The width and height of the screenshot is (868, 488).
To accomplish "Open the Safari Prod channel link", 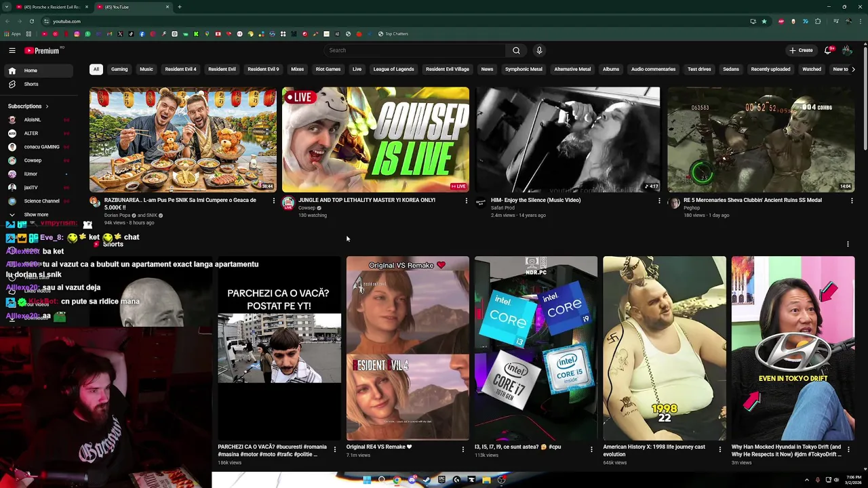I will click(x=502, y=208).
